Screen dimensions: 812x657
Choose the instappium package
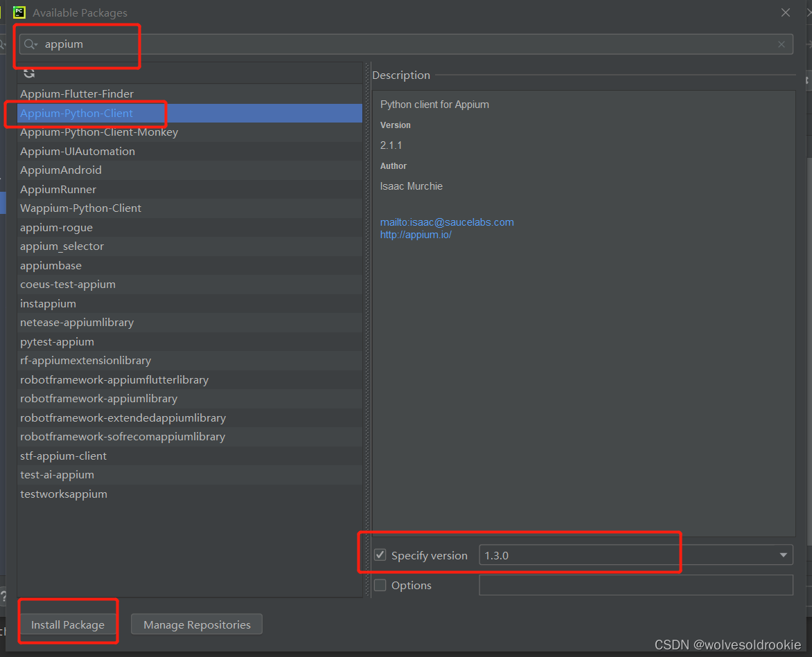click(190, 304)
